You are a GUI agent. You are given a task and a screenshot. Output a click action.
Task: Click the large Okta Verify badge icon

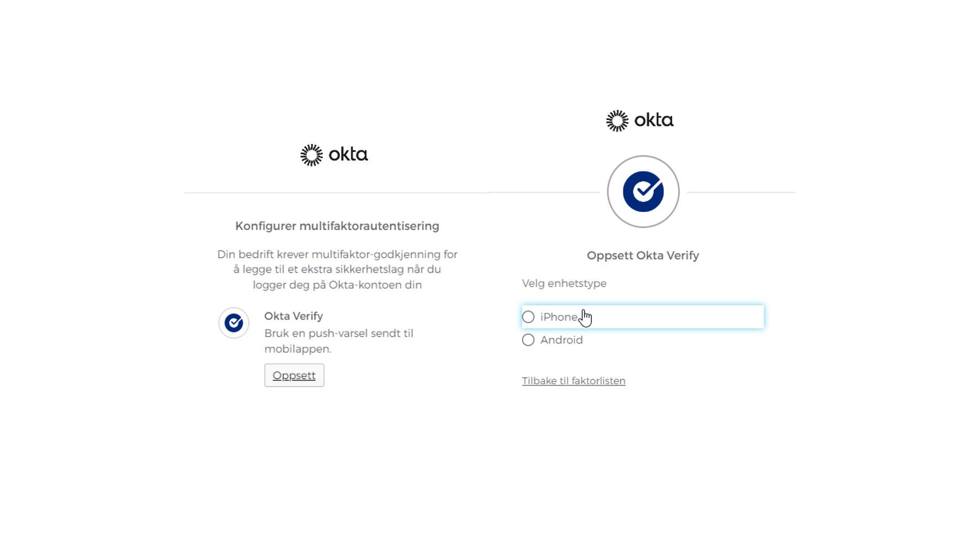pos(643,191)
